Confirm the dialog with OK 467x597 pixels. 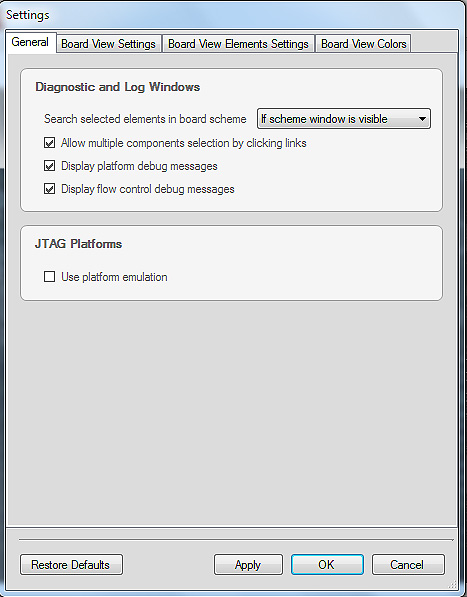(327, 564)
